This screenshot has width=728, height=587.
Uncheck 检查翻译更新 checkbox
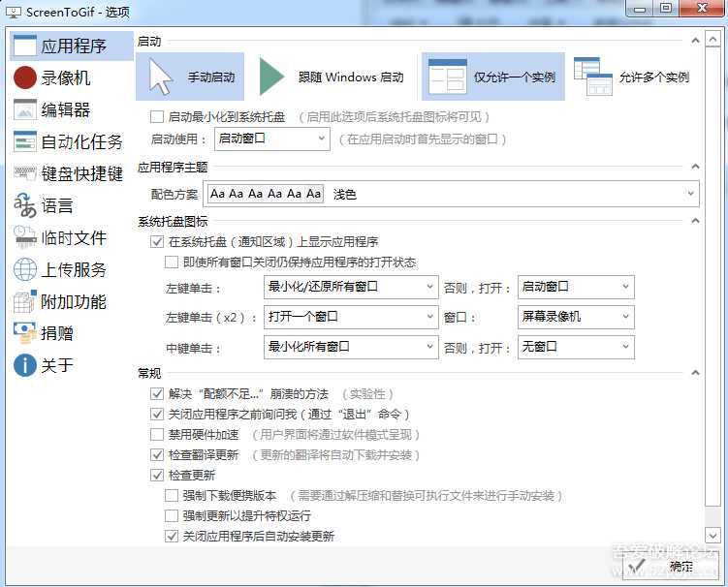pos(157,454)
